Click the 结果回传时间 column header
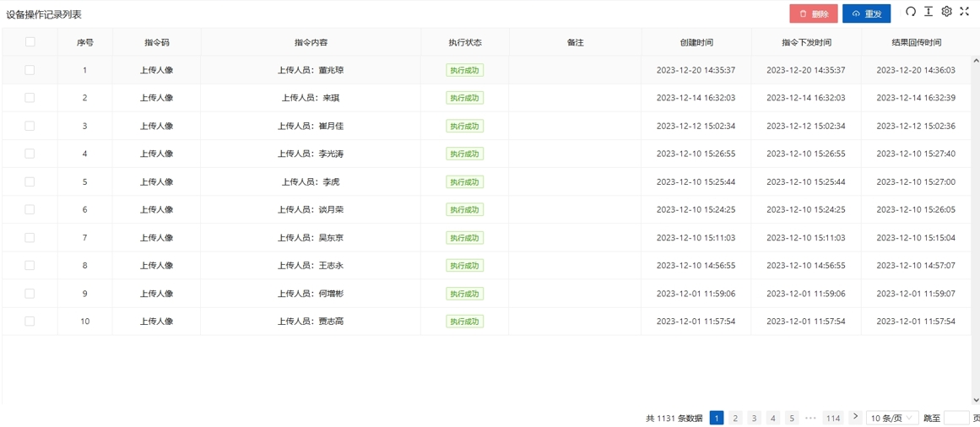Screen dimensions: 980x427 [x=916, y=42]
